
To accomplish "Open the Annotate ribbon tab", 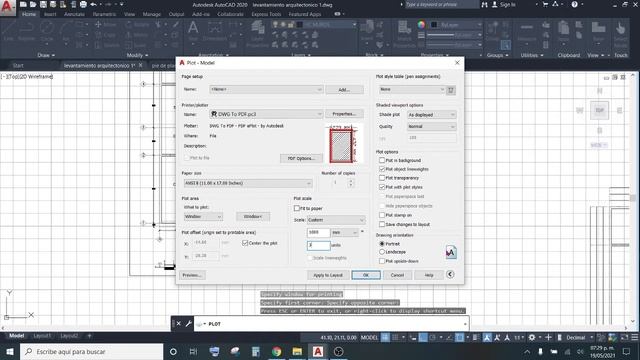I will click(74, 14).
